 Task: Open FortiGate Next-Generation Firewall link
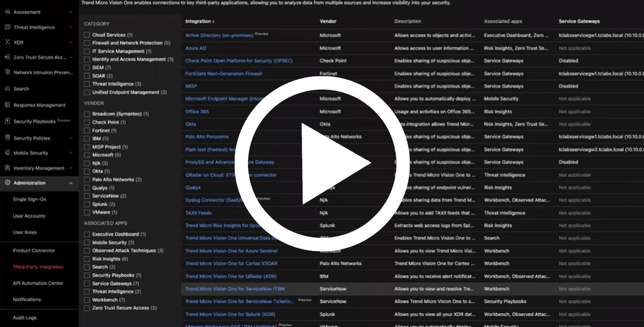[x=224, y=74]
